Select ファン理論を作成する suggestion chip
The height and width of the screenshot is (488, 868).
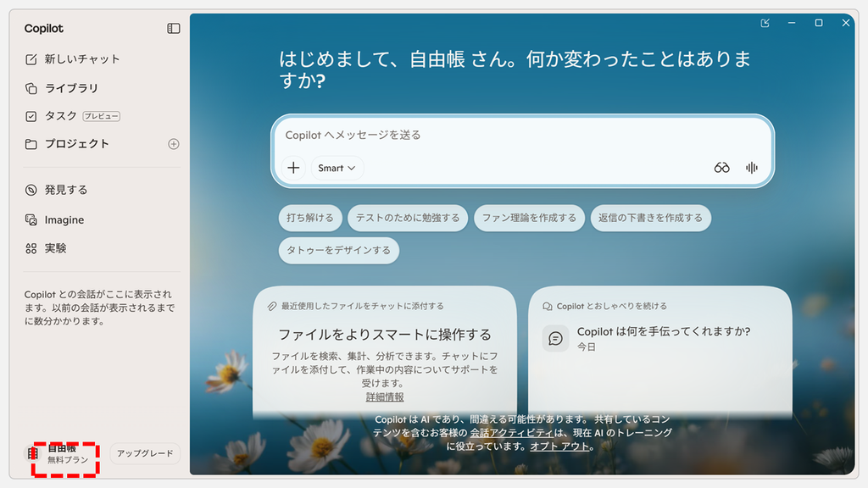coord(529,218)
